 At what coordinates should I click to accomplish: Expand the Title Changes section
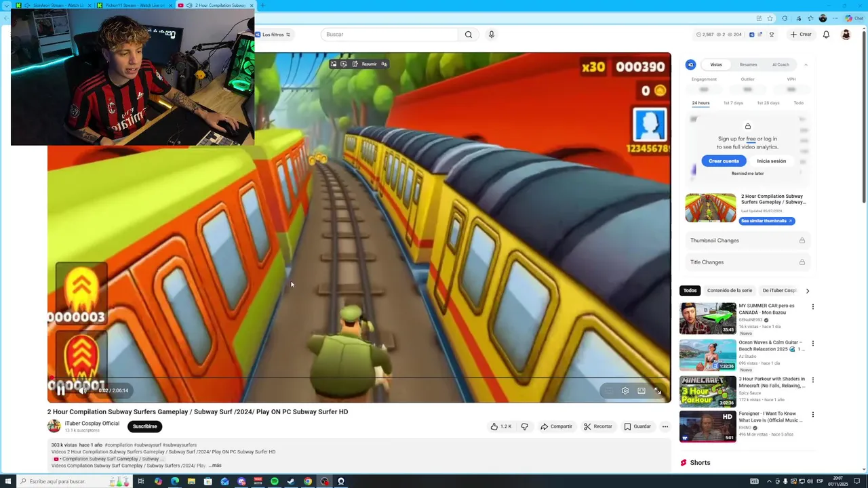tap(747, 262)
